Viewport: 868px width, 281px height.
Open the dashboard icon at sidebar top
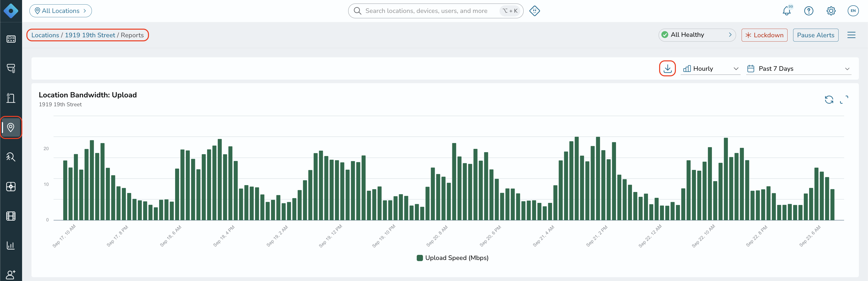(x=11, y=39)
